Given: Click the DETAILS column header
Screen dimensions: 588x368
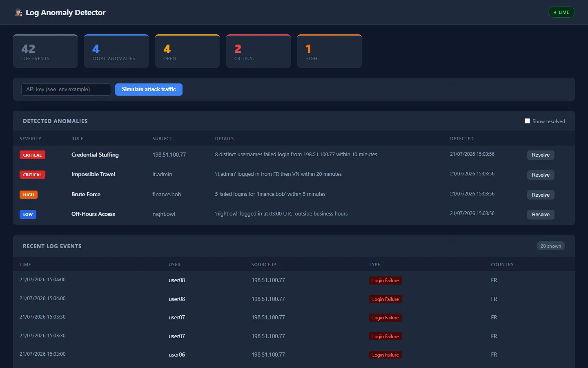Looking at the screenshot, I should point(224,139).
